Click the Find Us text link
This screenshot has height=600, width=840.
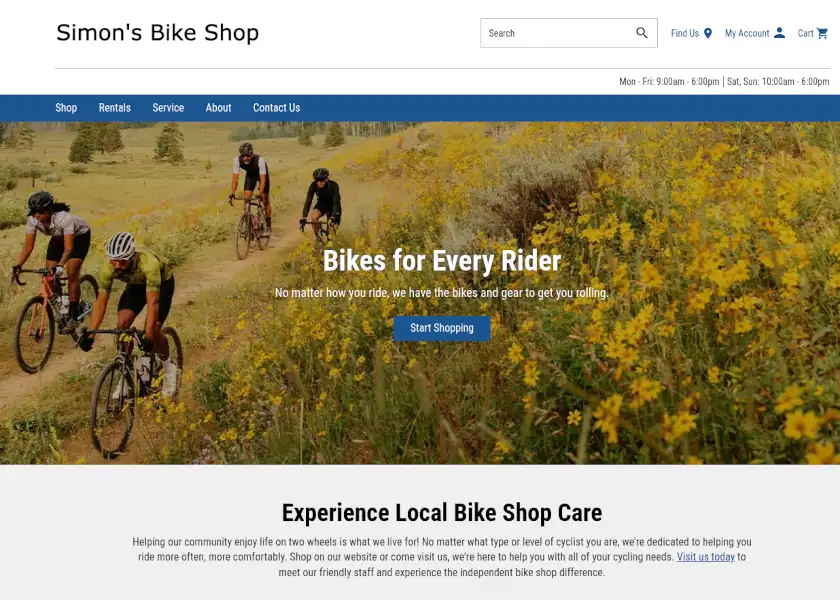pos(685,33)
